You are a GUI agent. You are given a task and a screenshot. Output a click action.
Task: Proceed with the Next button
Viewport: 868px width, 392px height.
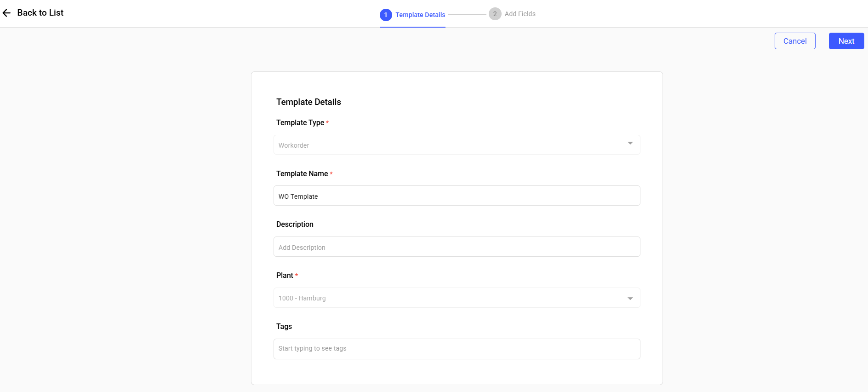(x=846, y=41)
